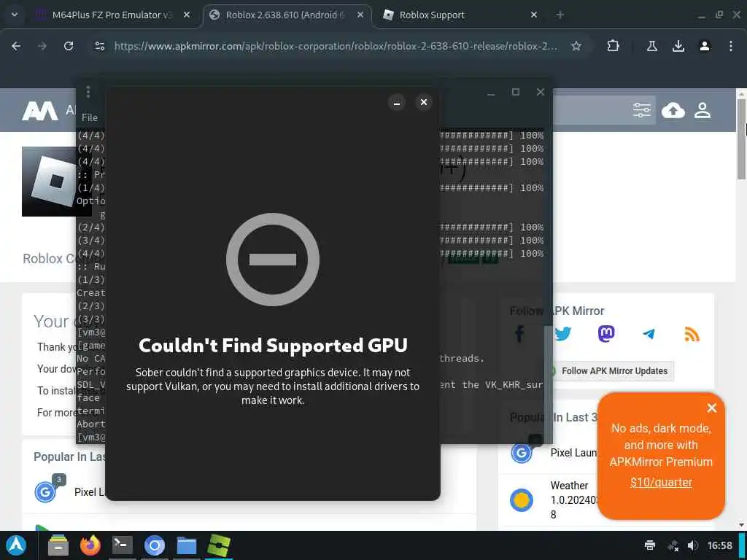Open the application launcher in taskbar
747x560 pixels.
(x=16, y=545)
